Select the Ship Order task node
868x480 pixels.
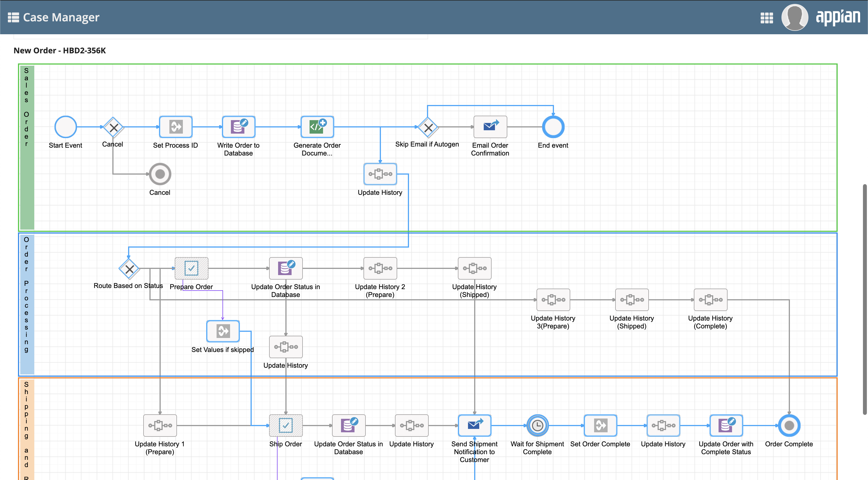coord(285,426)
